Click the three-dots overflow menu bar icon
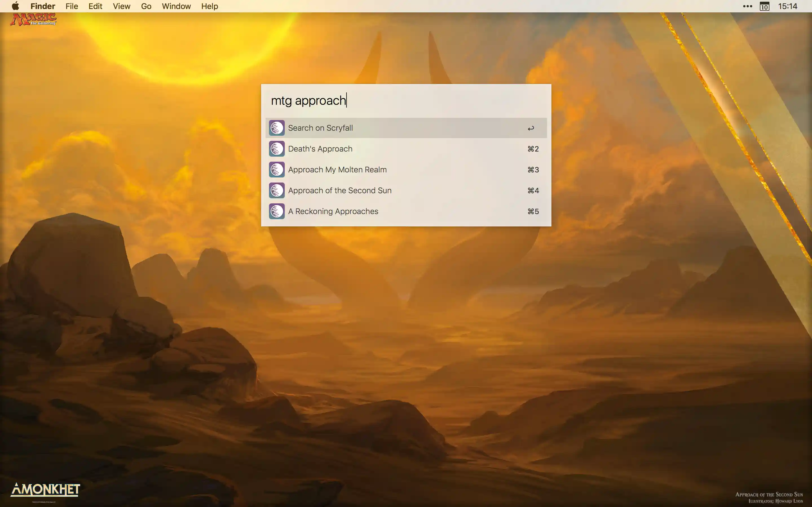This screenshot has width=812, height=507. [x=747, y=6]
